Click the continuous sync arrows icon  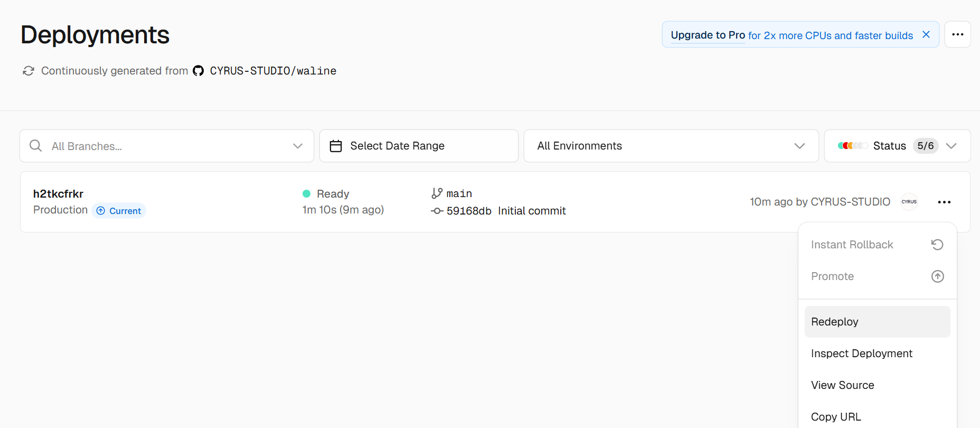pyautogui.click(x=29, y=71)
